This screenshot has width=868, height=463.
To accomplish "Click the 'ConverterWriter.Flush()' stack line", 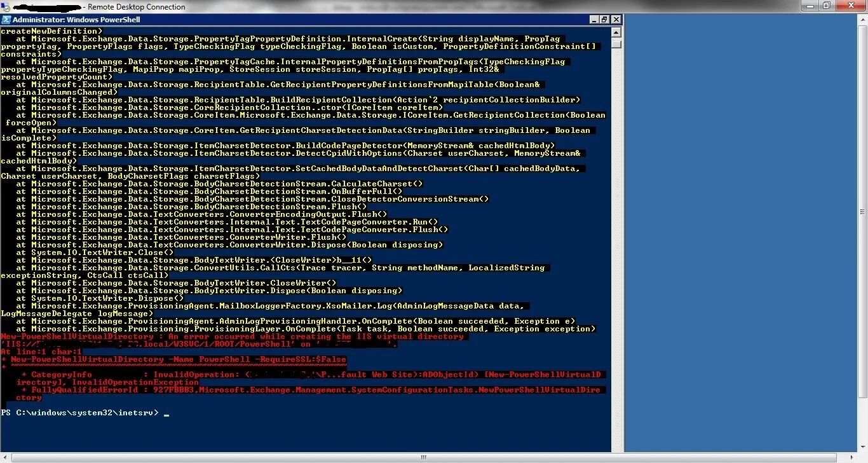I will coord(181,237).
